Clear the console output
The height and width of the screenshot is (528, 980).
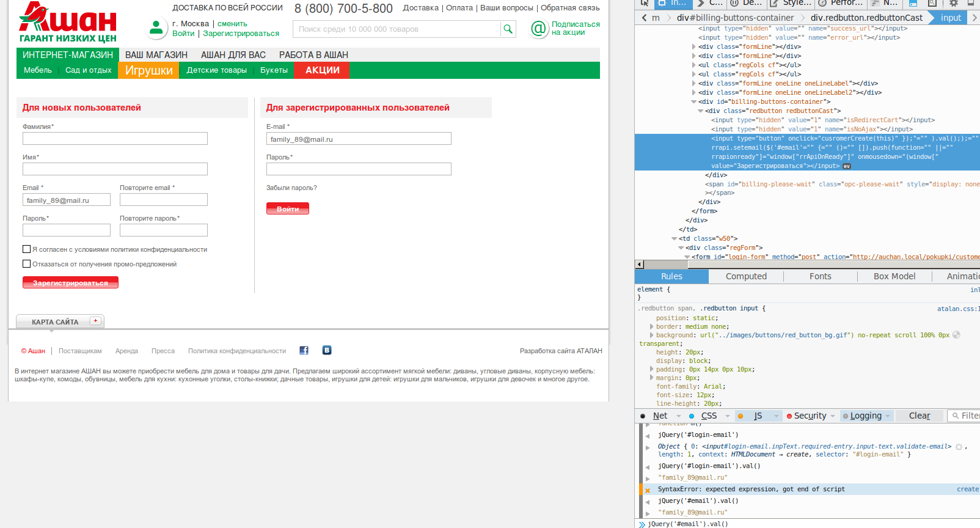pos(920,416)
